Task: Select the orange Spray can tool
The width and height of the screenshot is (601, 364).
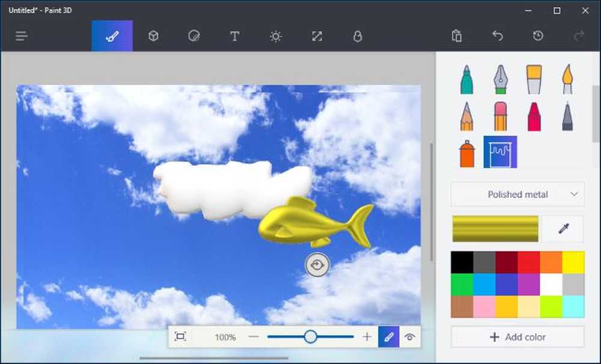Action: pyautogui.click(x=466, y=153)
